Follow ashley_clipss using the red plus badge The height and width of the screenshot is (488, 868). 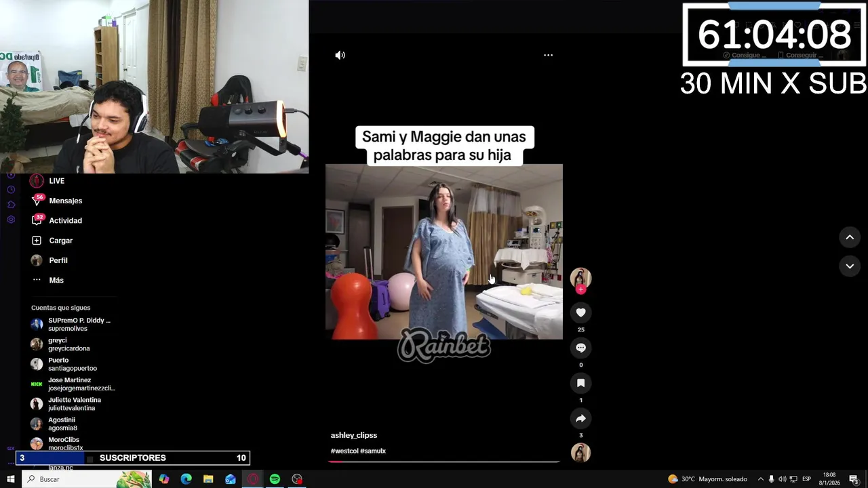(580, 289)
